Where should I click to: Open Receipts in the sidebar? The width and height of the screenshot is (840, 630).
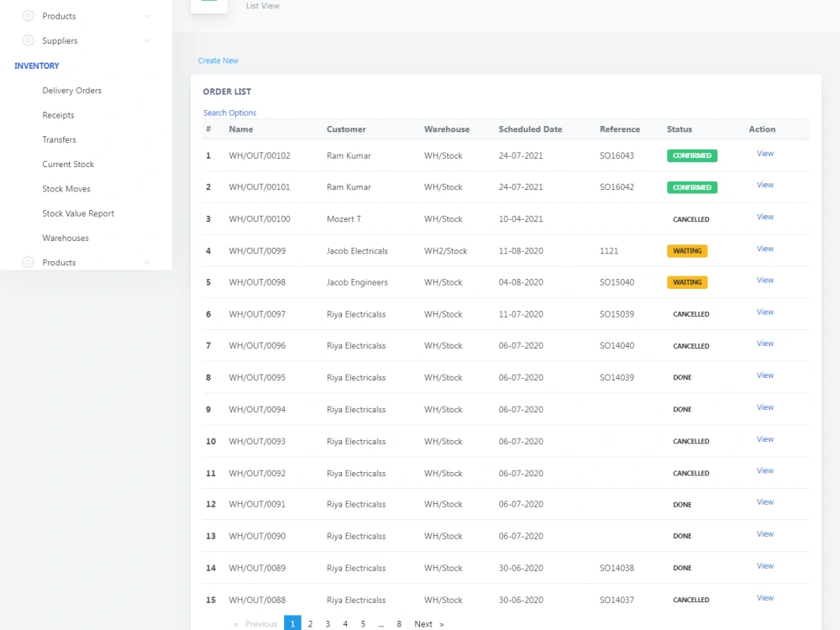click(59, 115)
